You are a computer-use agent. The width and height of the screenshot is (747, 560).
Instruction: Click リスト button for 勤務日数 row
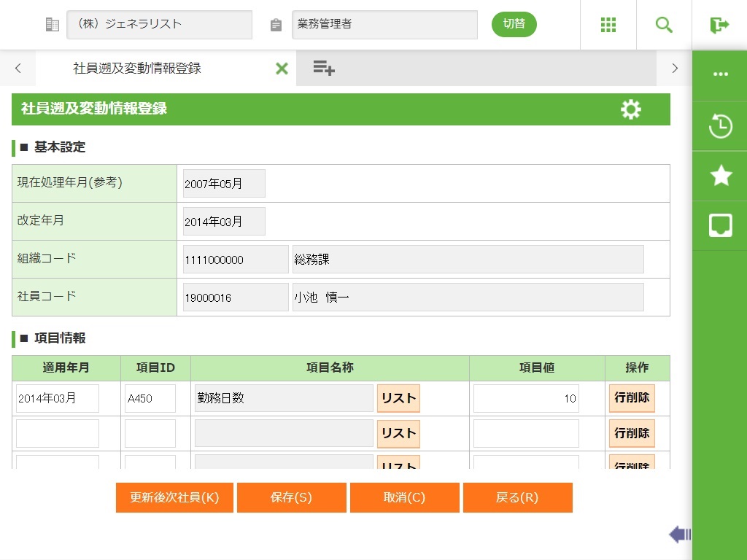point(398,398)
